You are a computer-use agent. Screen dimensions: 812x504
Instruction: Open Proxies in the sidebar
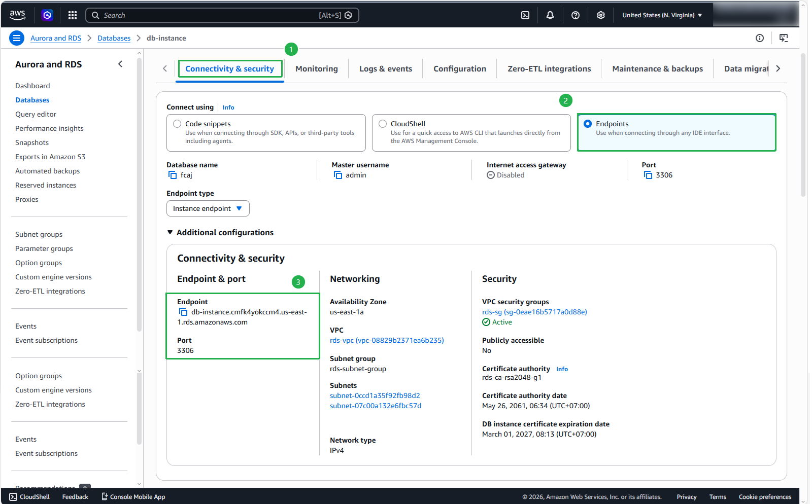[27, 199]
